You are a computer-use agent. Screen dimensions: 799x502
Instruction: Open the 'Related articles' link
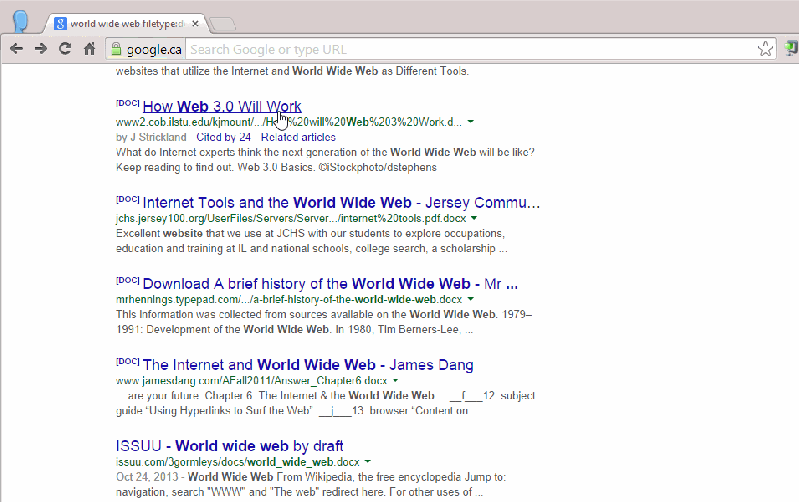(x=298, y=137)
